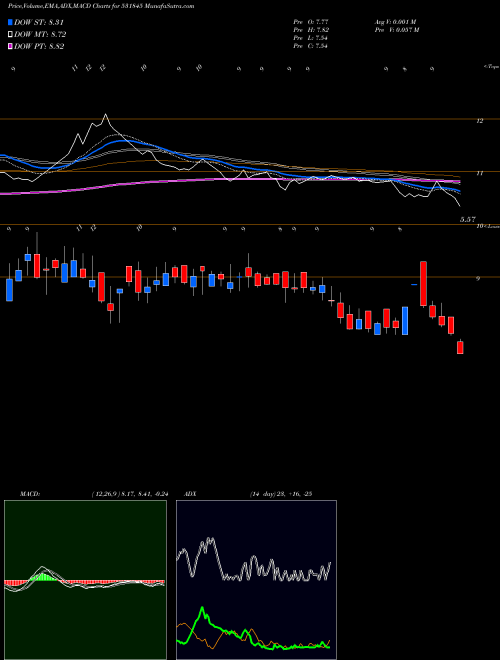Click the last red candlestick on the chart
The width and height of the screenshot is (500, 660).
click(x=460, y=348)
